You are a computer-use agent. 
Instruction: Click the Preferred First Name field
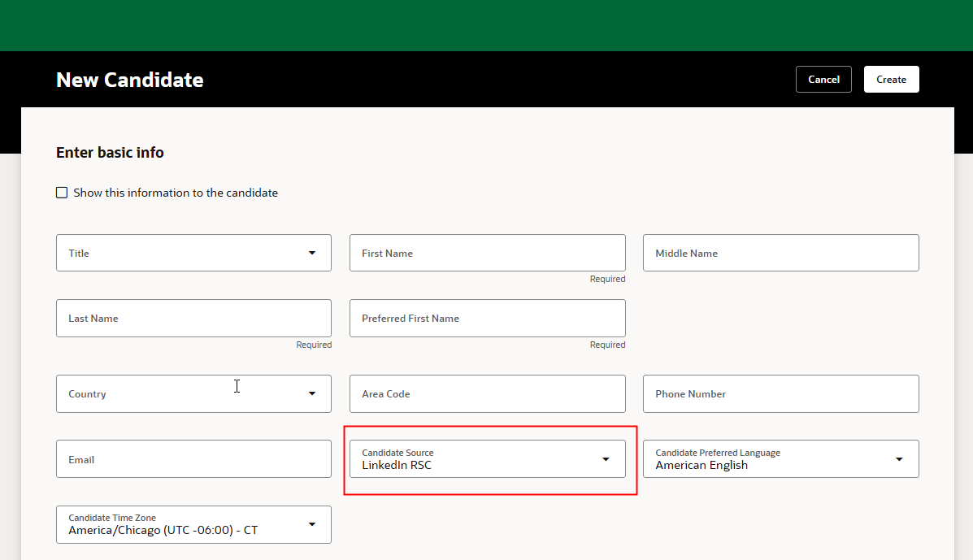pyautogui.click(x=487, y=318)
